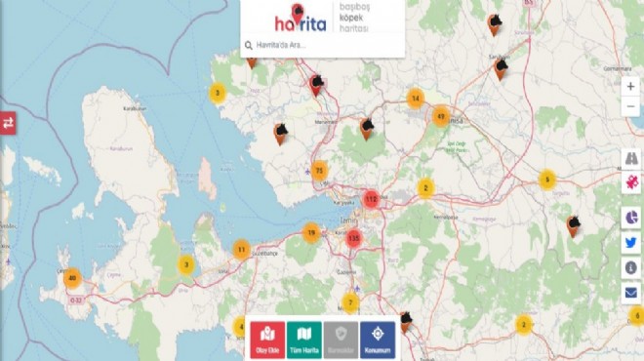The height and width of the screenshot is (361, 644).
Task: Show info via the round i icon
Action: click(631, 267)
